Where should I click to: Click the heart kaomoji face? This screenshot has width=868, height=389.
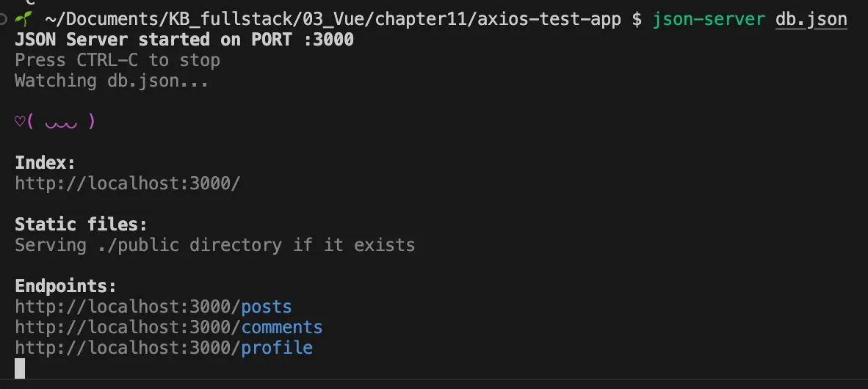pyautogui.click(x=55, y=122)
